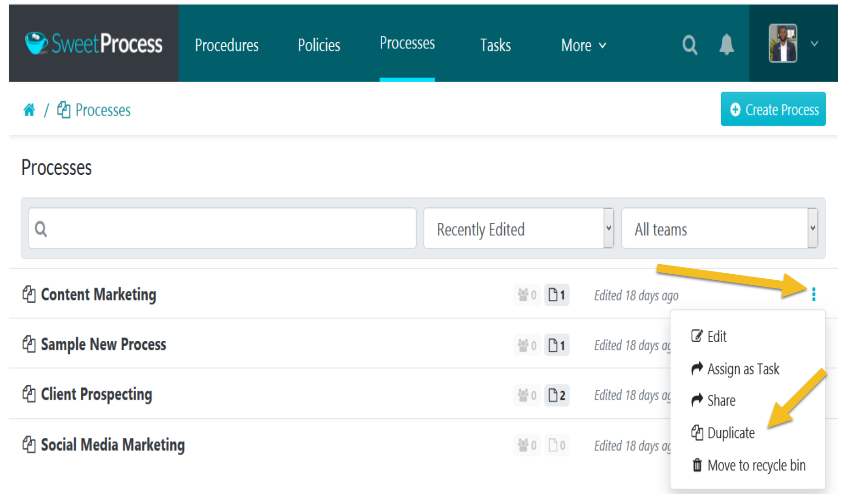Open the notifications bell

[x=726, y=44]
